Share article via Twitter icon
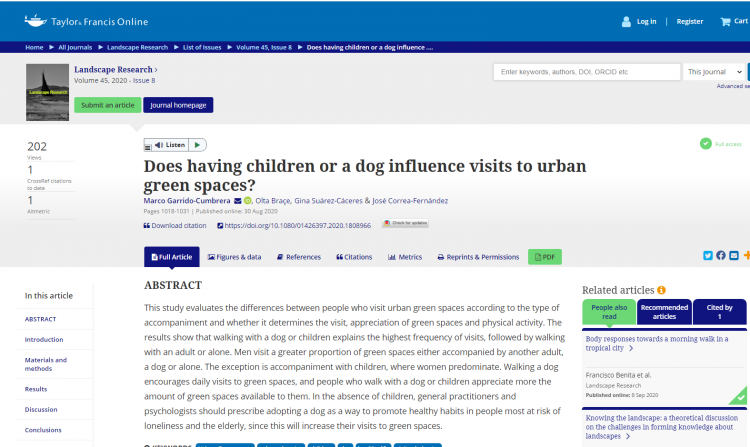The width and height of the screenshot is (750, 447). [707, 255]
